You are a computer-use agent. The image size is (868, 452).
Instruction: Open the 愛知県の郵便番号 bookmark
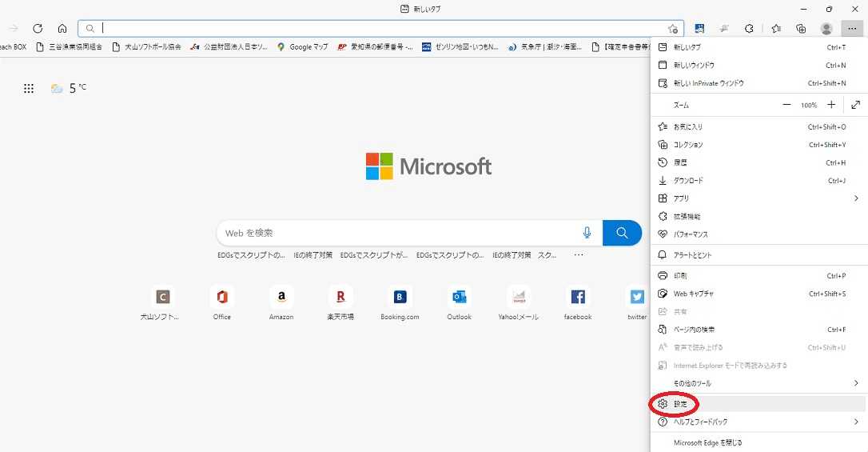(376, 47)
